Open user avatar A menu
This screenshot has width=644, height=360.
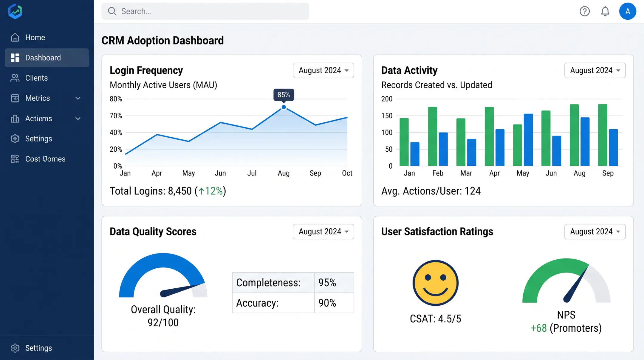click(x=628, y=11)
